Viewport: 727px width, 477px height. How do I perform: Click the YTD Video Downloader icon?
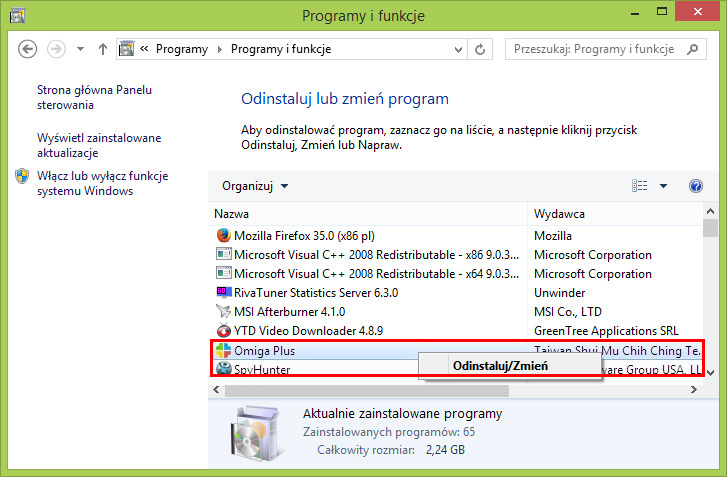click(223, 330)
